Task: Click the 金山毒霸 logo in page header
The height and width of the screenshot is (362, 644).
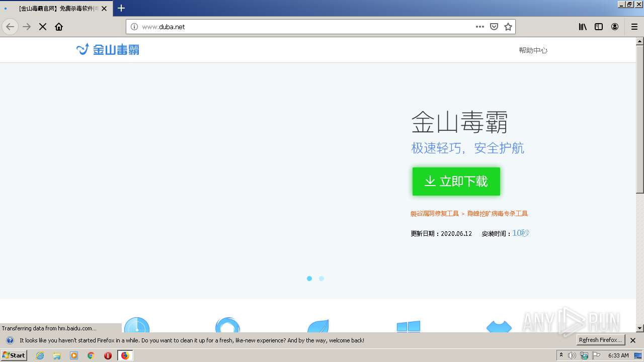Action: click(x=108, y=49)
